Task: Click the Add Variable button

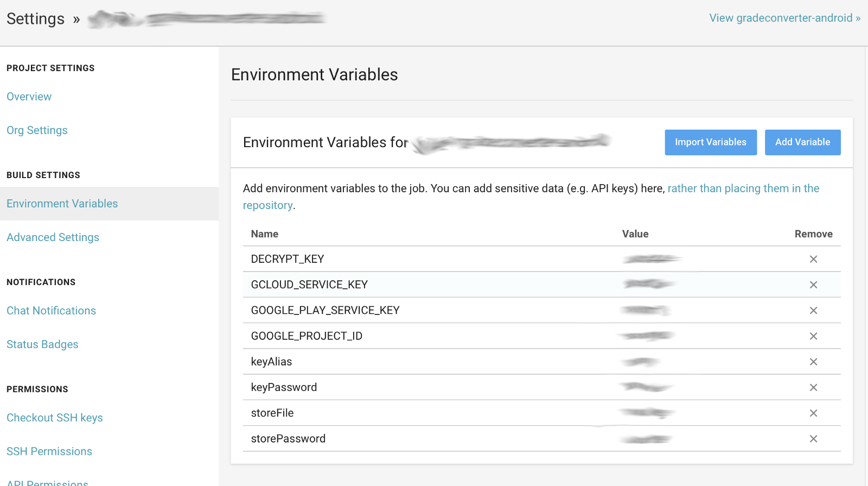Action: (x=802, y=142)
